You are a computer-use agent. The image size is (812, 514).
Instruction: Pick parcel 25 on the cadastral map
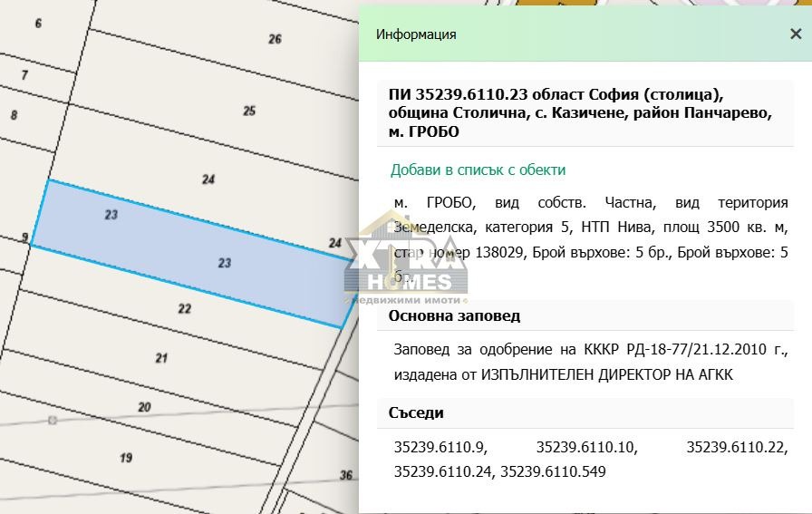(x=249, y=111)
